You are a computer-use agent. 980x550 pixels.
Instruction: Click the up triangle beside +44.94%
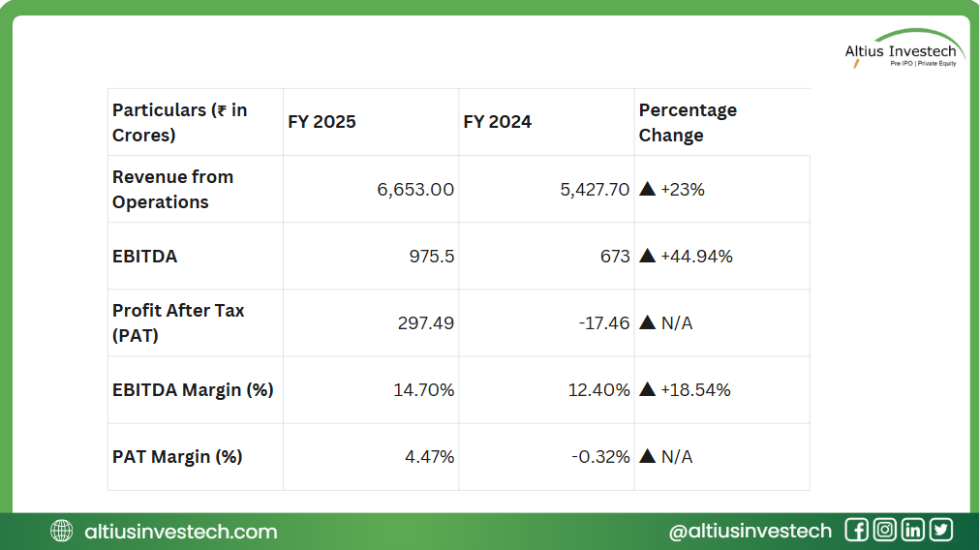[648, 257]
